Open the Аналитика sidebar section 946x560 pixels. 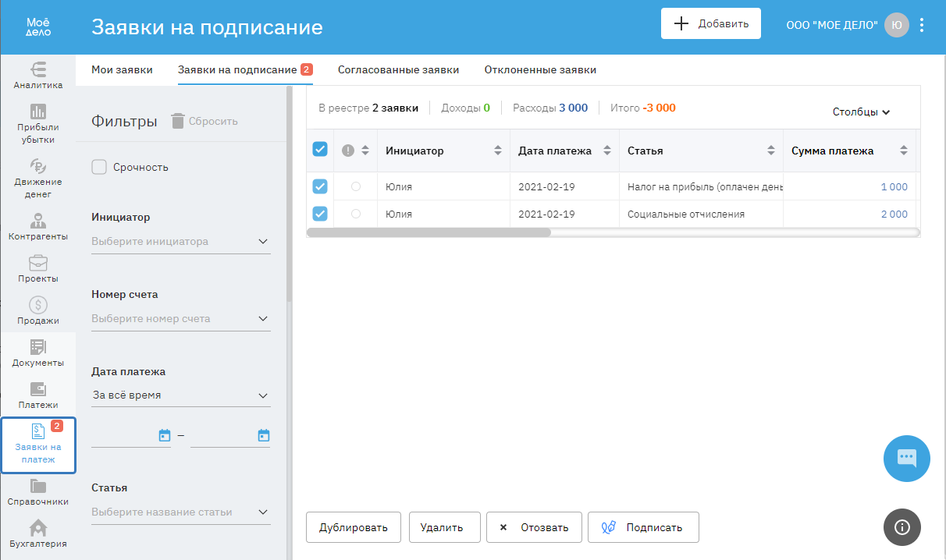click(37, 75)
